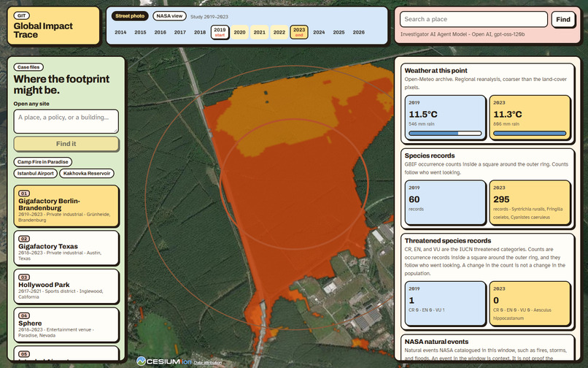Click the Weather at this point heading

click(x=436, y=71)
